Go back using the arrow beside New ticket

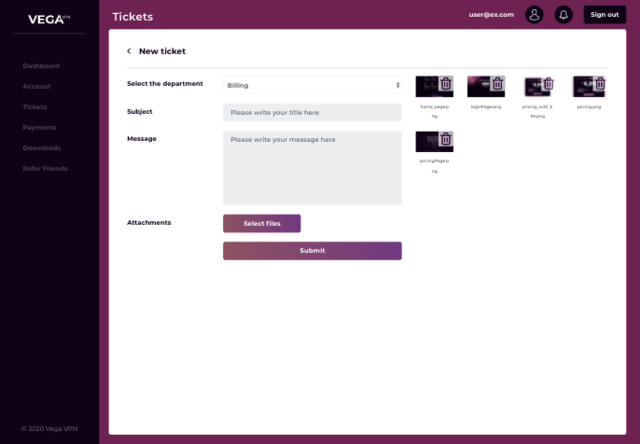(129, 51)
